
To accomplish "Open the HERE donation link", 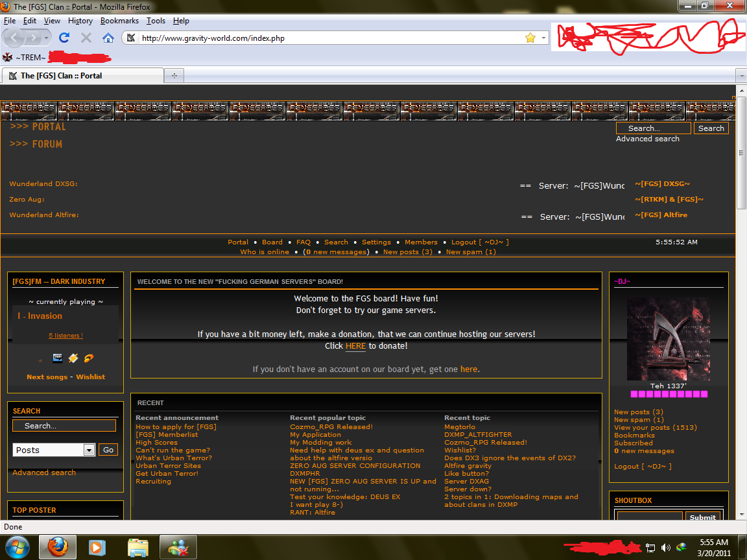I will point(355,346).
